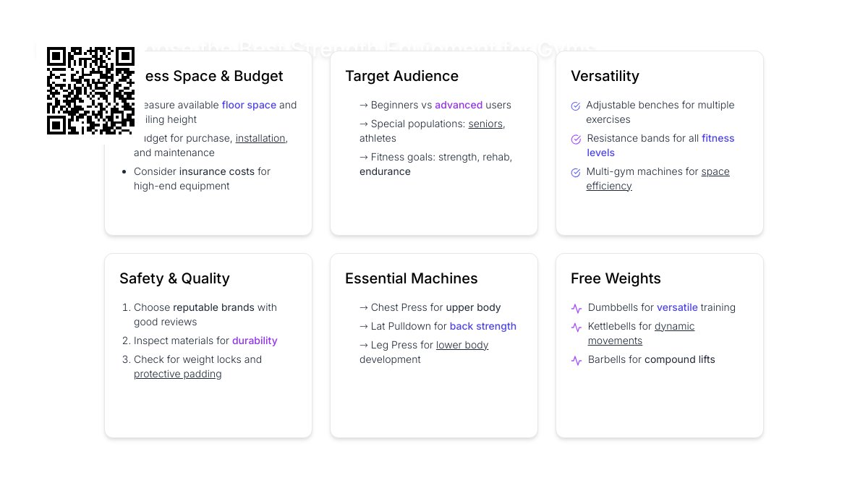The width and height of the screenshot is (868, 488).
Task: Select the Essential Machines card heading
Action: tap(411, 278)
